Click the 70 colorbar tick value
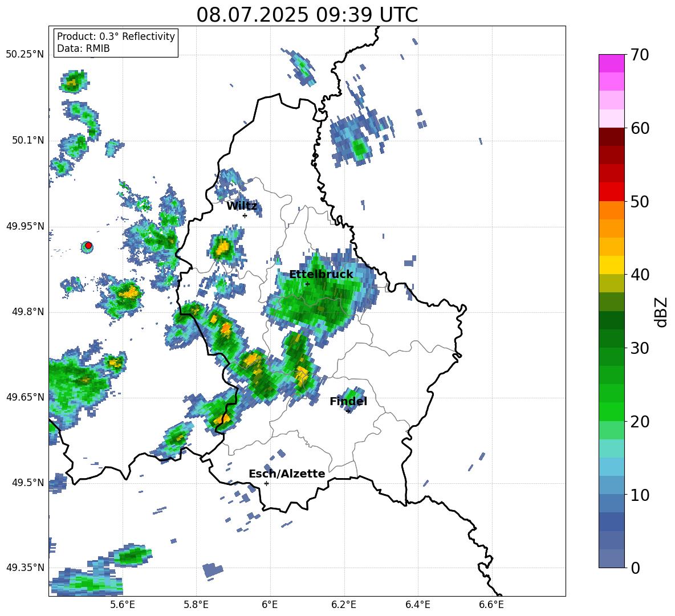Viewport: 675px width, 616px height. coord(640,55)
